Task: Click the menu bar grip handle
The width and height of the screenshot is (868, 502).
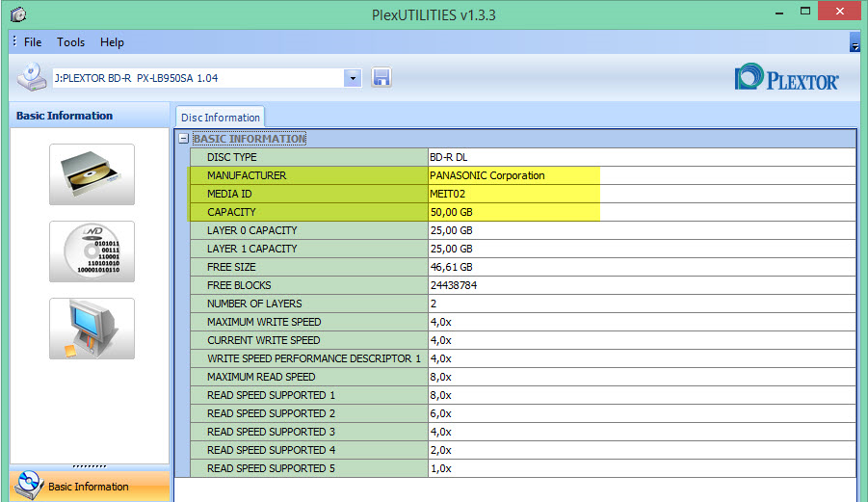Action: pyautogui.click(x=14, y=41)
